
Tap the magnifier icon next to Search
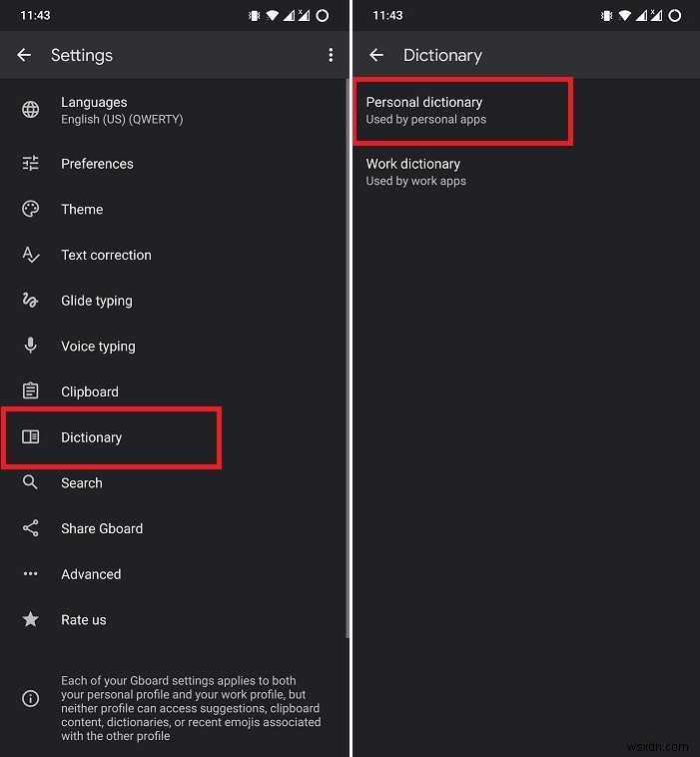30,482
